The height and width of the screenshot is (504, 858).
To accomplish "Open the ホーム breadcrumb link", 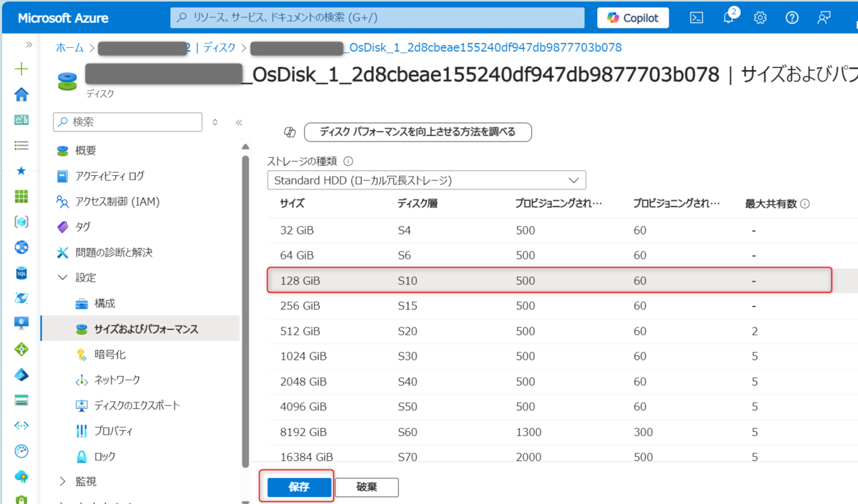I will (69, 47).
